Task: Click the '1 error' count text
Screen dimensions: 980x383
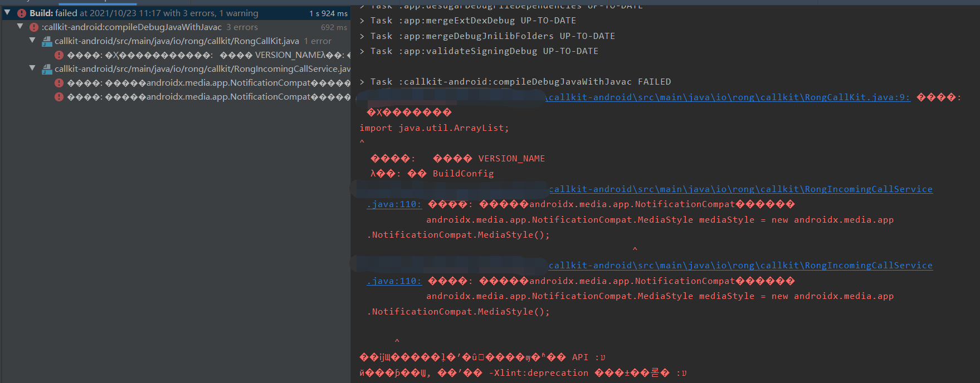Action: (x=318, y=41)
